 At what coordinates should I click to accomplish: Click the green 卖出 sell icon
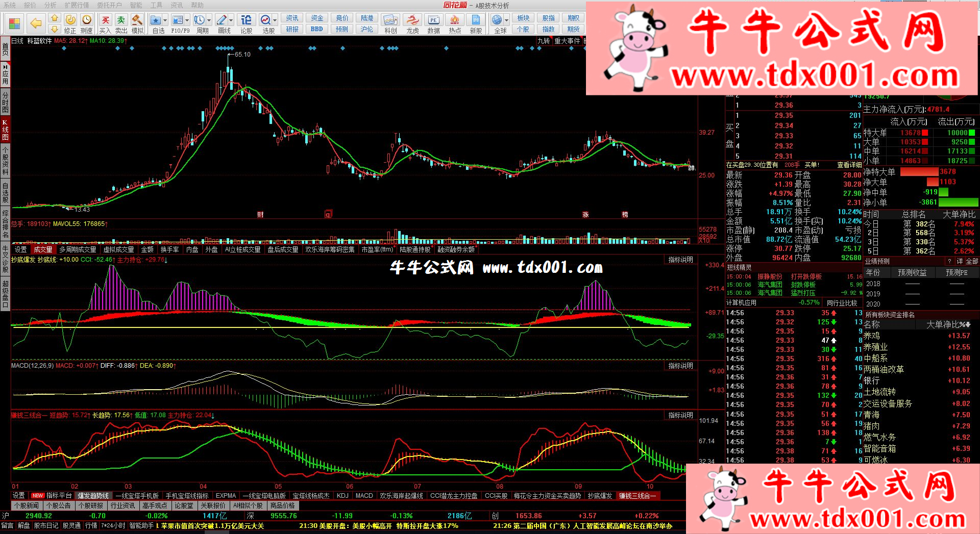coord(121,20)
